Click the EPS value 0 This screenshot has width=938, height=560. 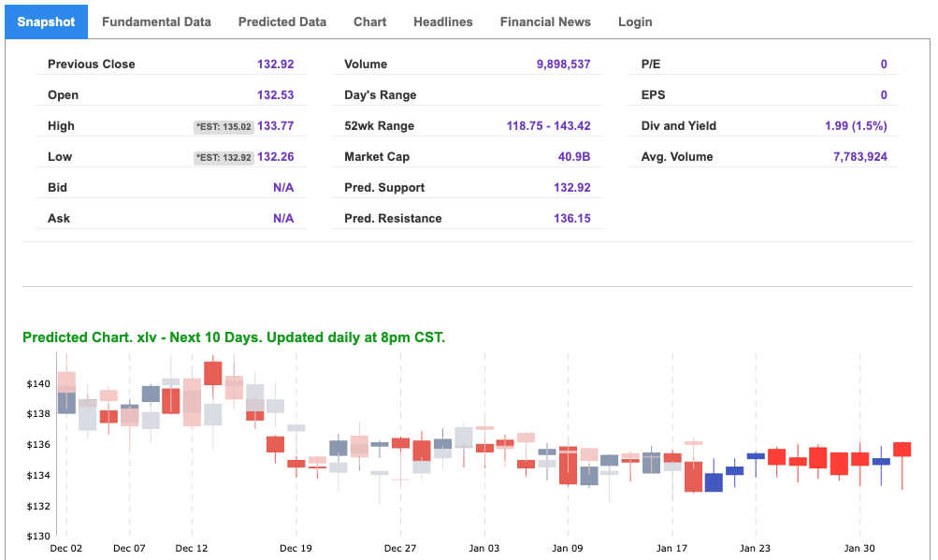884,95
